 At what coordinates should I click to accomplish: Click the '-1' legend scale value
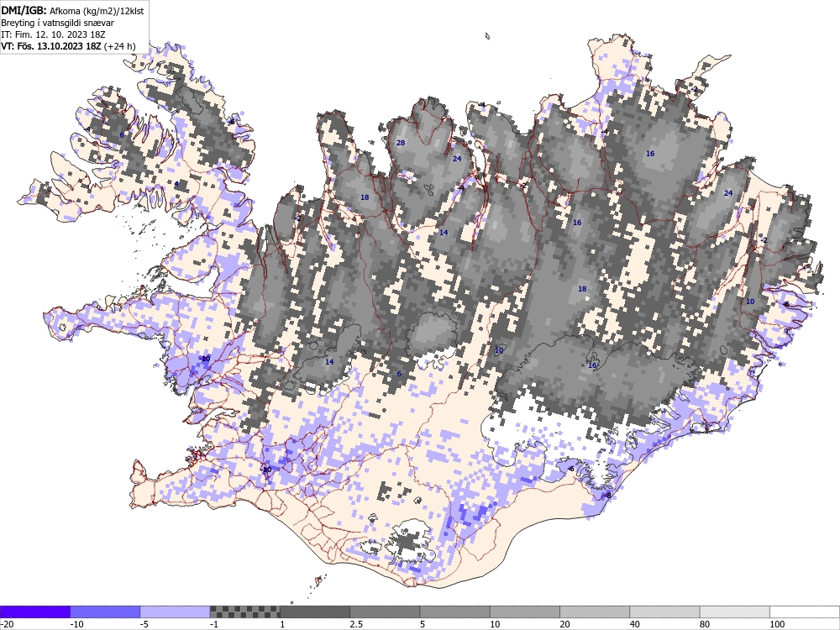[214, 624]
